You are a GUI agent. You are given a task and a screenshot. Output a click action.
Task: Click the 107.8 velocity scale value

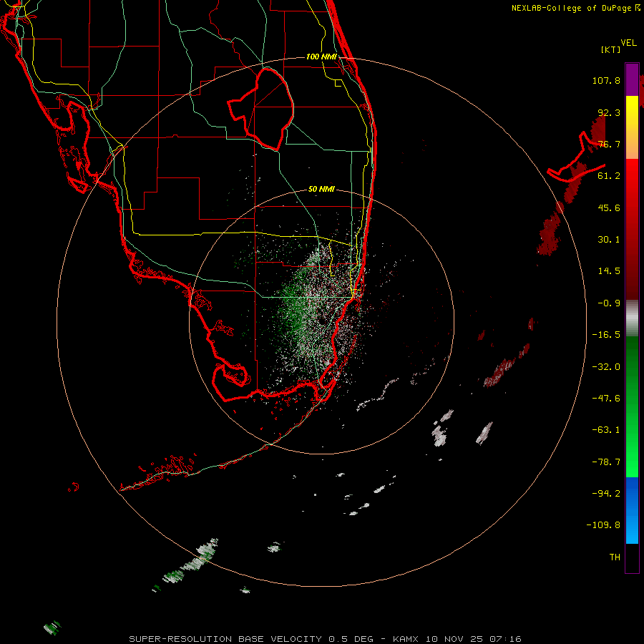606,80
